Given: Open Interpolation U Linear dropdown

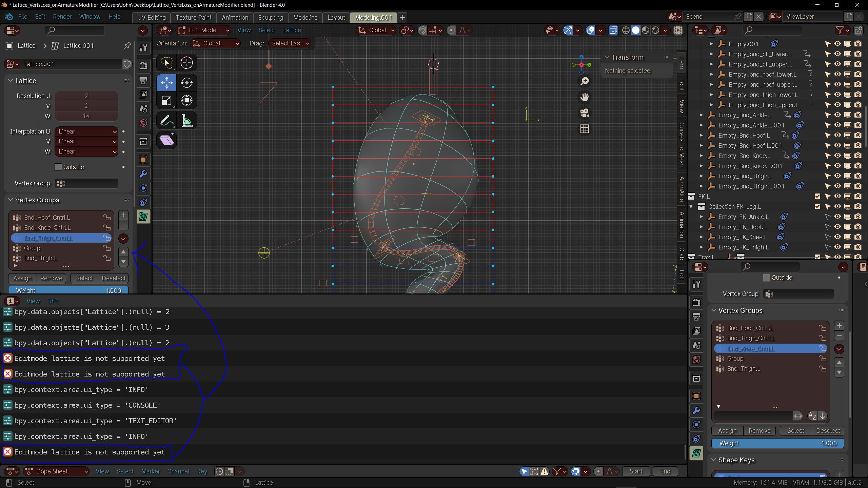Looking at the screenshot, I should point(86,131).
